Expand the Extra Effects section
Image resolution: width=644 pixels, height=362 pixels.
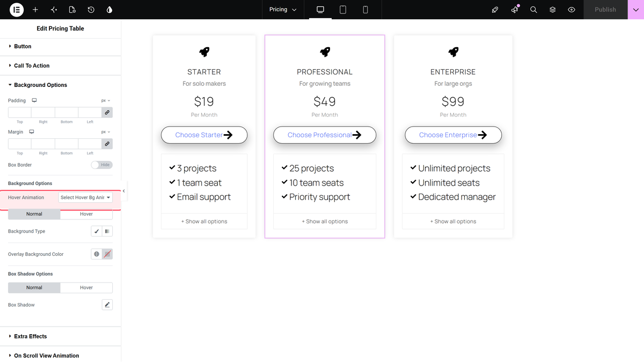pos(60,336)
